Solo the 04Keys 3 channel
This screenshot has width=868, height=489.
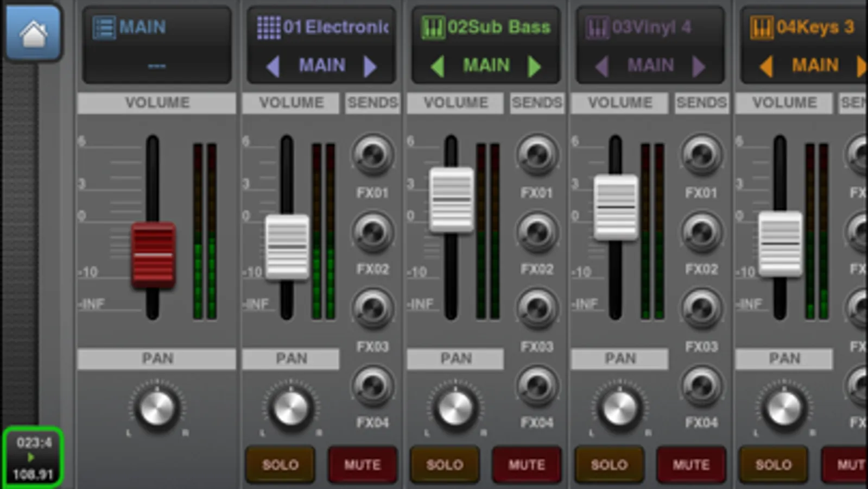[x=774, y=465]
